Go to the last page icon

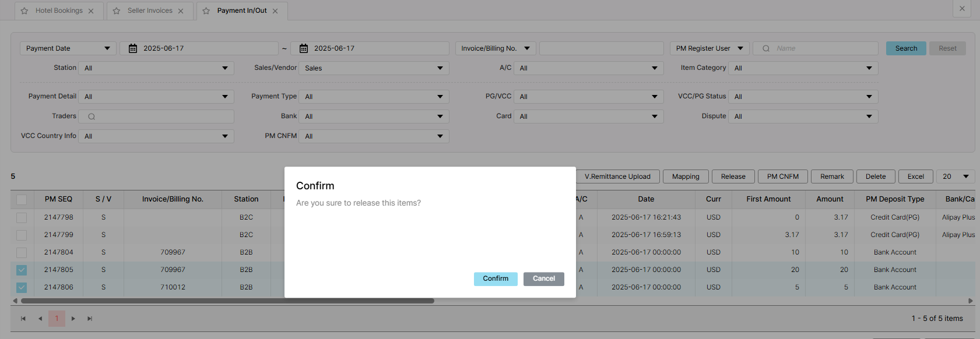[90, 319]
